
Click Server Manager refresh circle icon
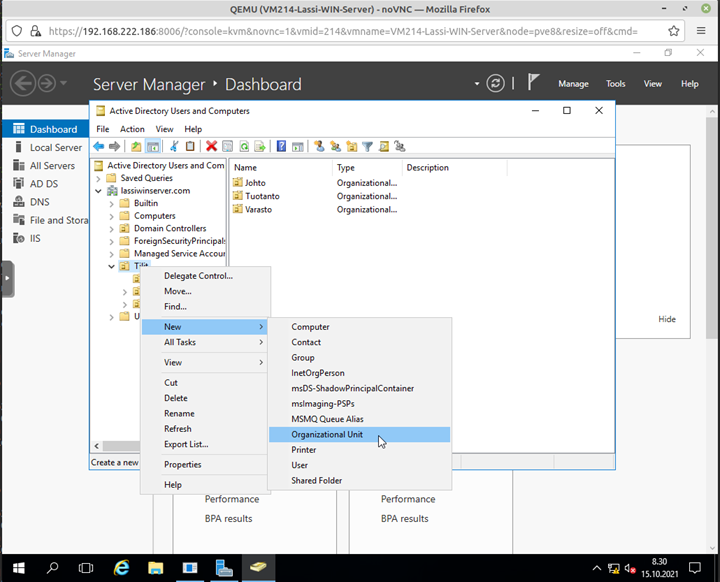[495, 84]
